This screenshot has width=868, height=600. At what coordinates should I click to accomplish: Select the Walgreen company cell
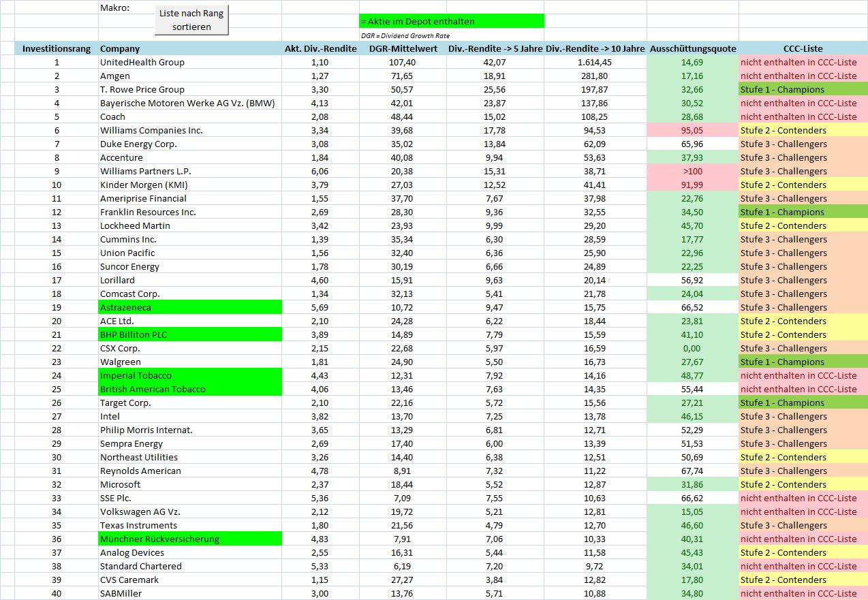[x=190, y=362]
